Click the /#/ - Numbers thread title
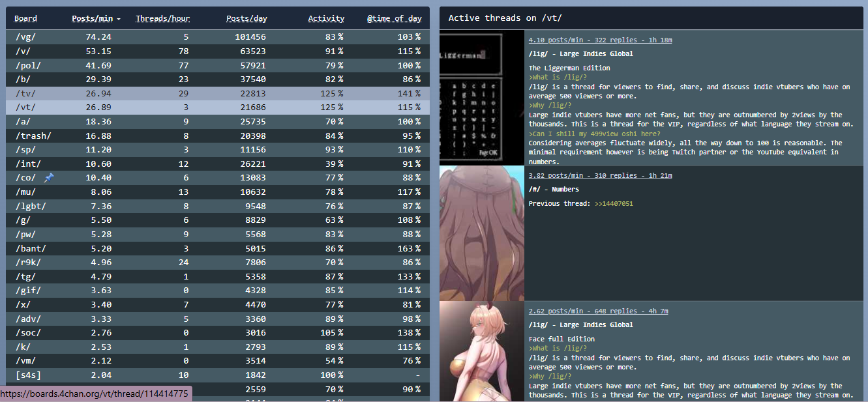 click(554, 190)
